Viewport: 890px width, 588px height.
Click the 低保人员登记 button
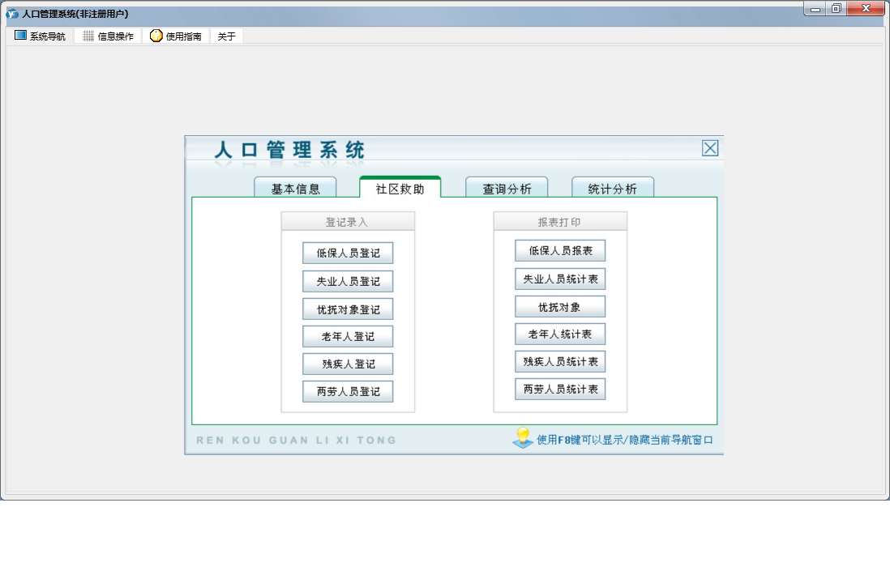click(348, 253)
